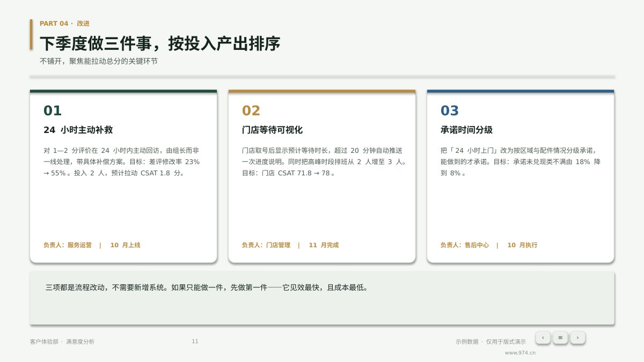Click the number 02 on second card
This screenshot has height=362, width=644.
point(251,110)
